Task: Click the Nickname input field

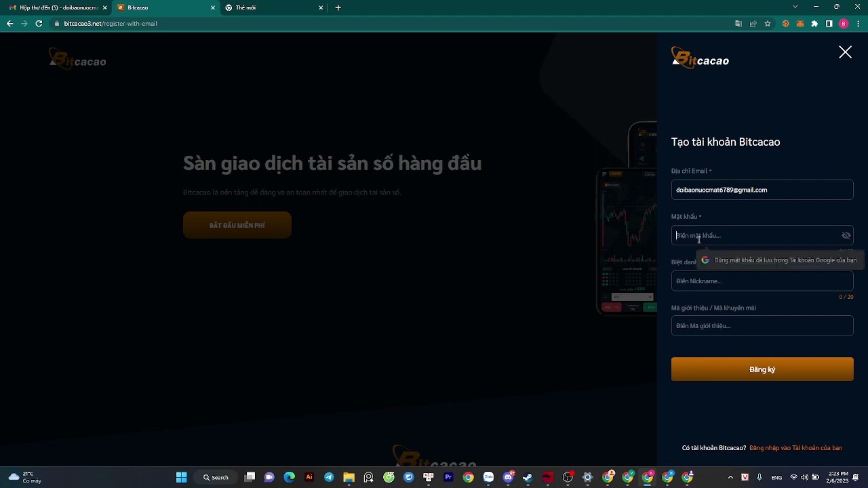Action: click(762, 281)
